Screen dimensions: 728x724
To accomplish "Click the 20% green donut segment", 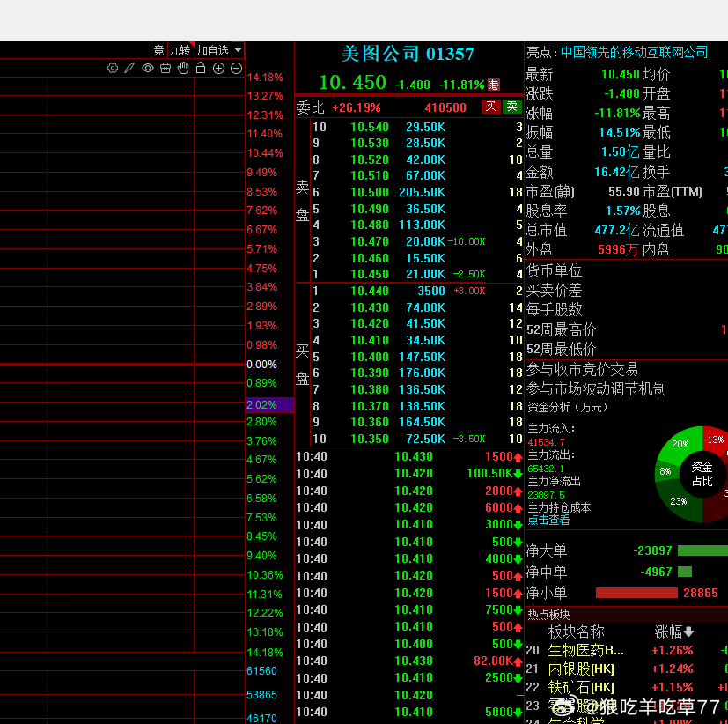I will [680, 444].
